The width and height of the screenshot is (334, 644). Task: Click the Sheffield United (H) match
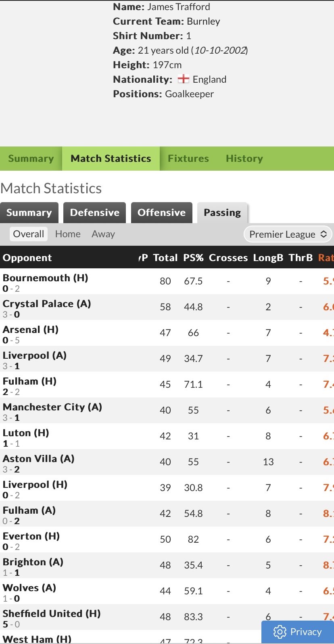(52, 614)
